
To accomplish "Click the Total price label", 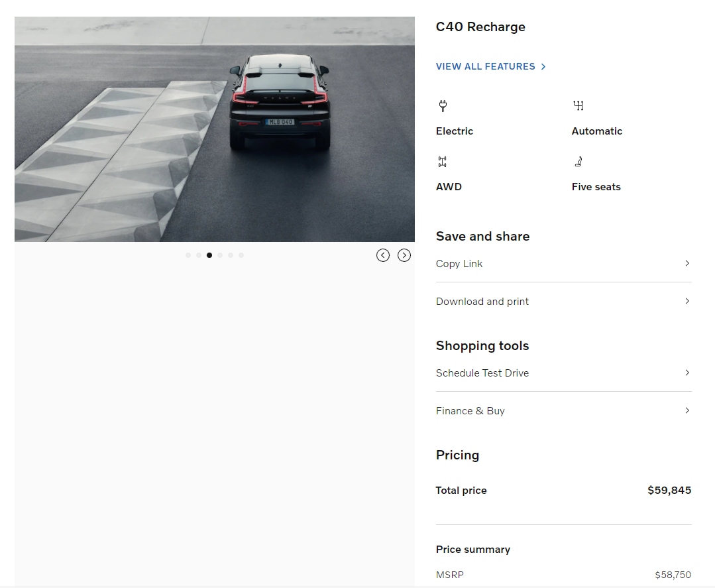I will tap(461, 491).
